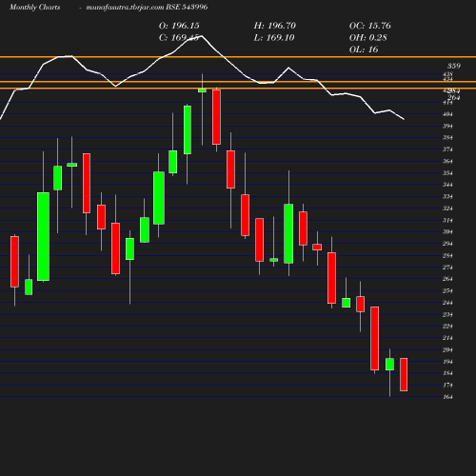476x476 pixels.
Task: Click the 244 price axis label
Action: click(447, 303)
